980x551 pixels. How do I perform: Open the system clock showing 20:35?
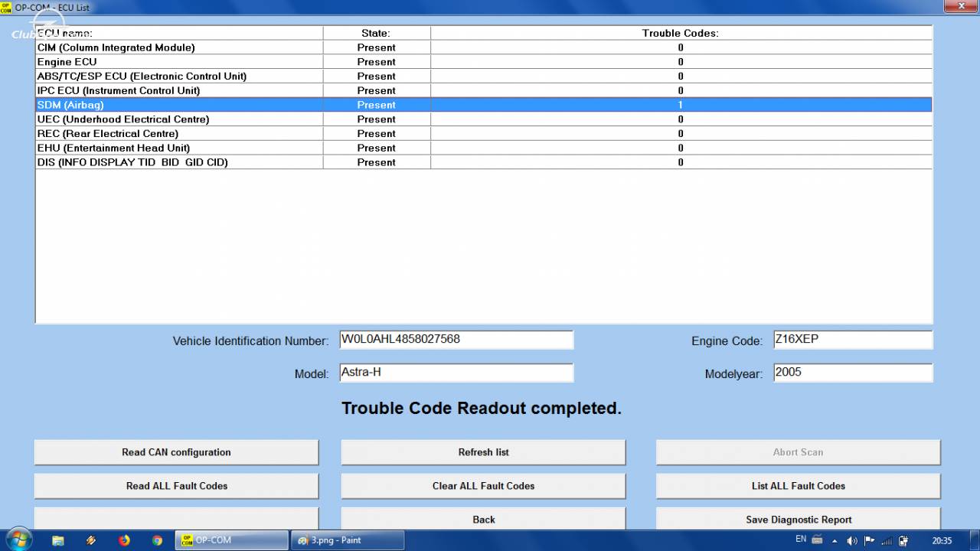click(x=942, y=540)
